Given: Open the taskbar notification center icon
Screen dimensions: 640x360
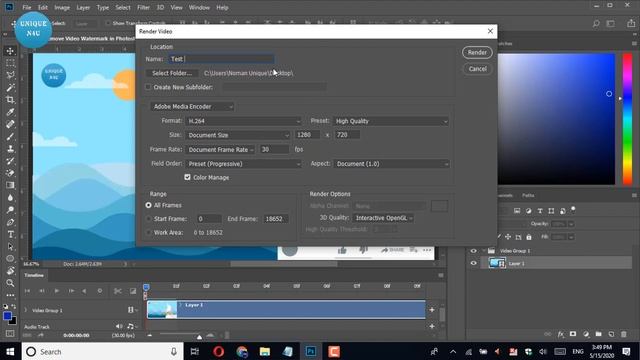Looking at the screenshot, I should (627, 351).
